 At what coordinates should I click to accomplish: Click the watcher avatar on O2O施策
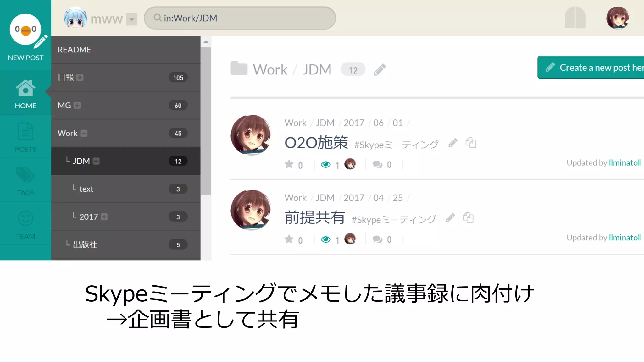(x=350, y=164)
